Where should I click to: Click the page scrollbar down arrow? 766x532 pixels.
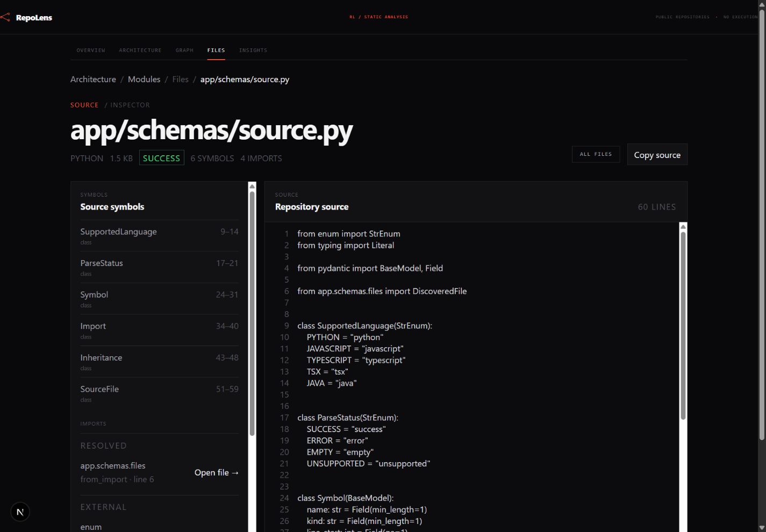[762, 528]
